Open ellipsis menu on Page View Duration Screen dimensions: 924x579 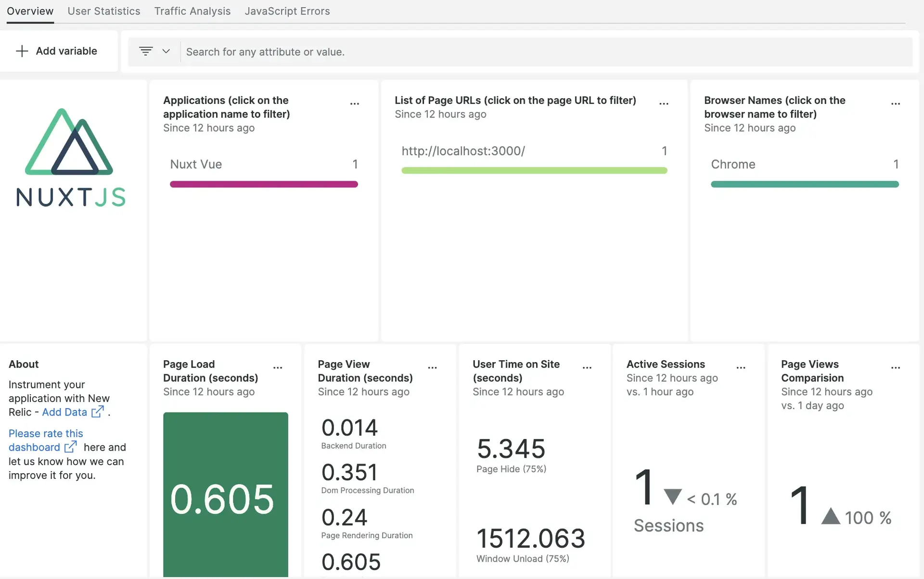click(432, 368)
